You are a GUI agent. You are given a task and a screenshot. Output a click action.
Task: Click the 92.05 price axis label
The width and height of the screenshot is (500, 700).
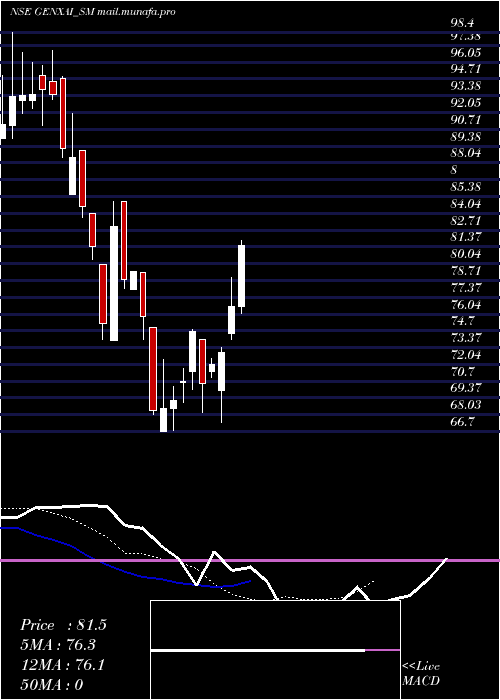click(x=466, y=103)
